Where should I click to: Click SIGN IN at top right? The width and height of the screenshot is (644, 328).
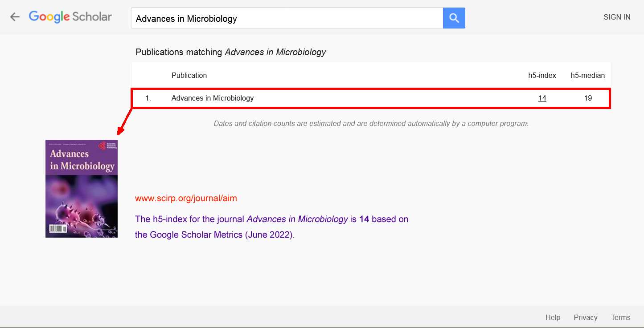617,17
